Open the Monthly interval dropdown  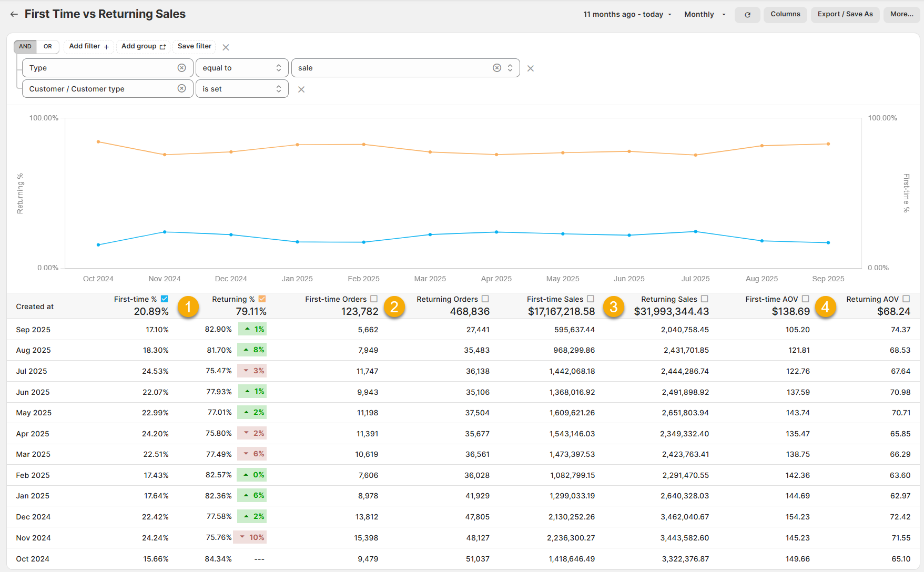pos(704,14)
